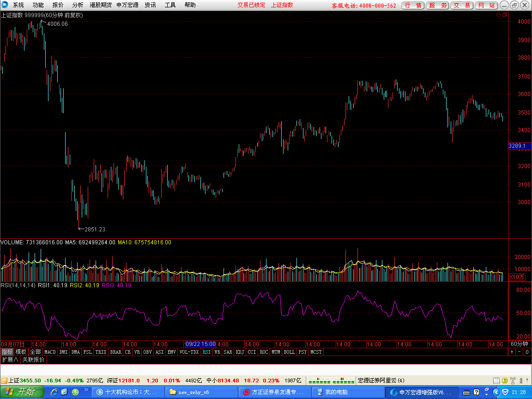Open the 资讯 menu
This screenshot has width=532, height=399.
point(150,5)
